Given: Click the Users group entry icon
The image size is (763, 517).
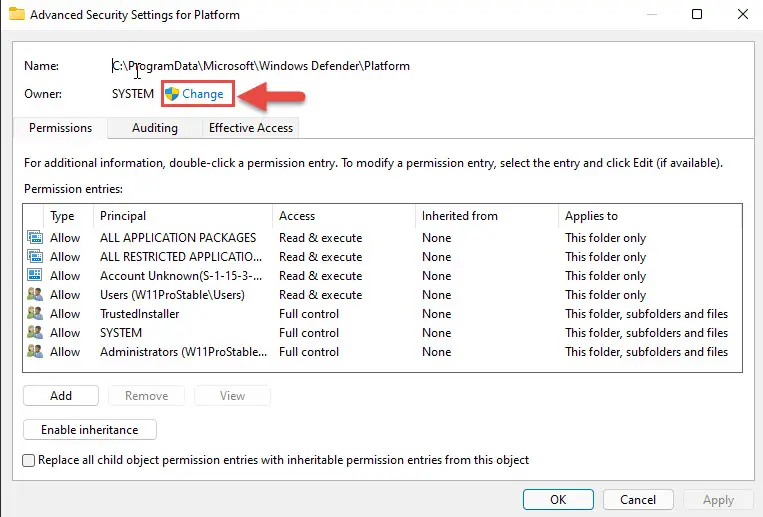Looking at the screenshot, I should [35, 295].
